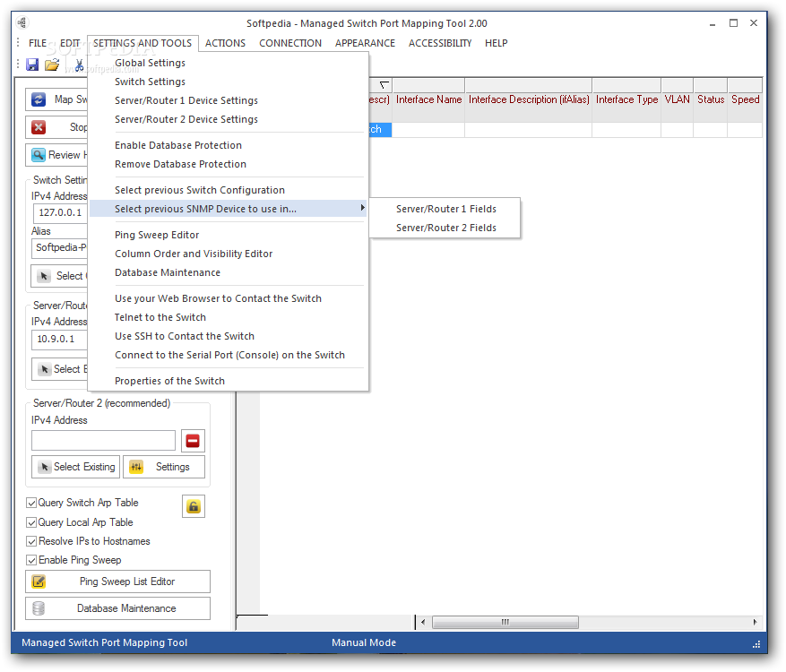Select Connect to the Serial Port (Console)
This screenshot has height=672, width=786.
[228, 355]
